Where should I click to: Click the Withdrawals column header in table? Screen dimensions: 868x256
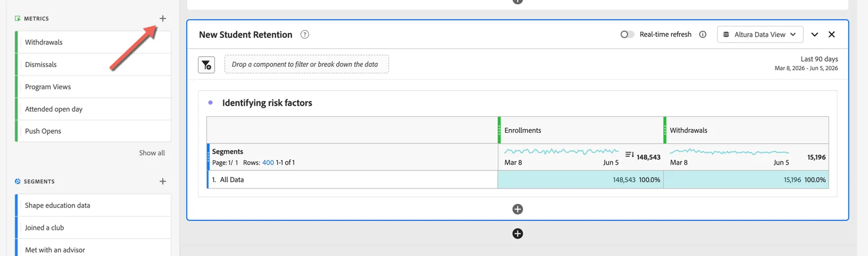click(x=746, y=130)
